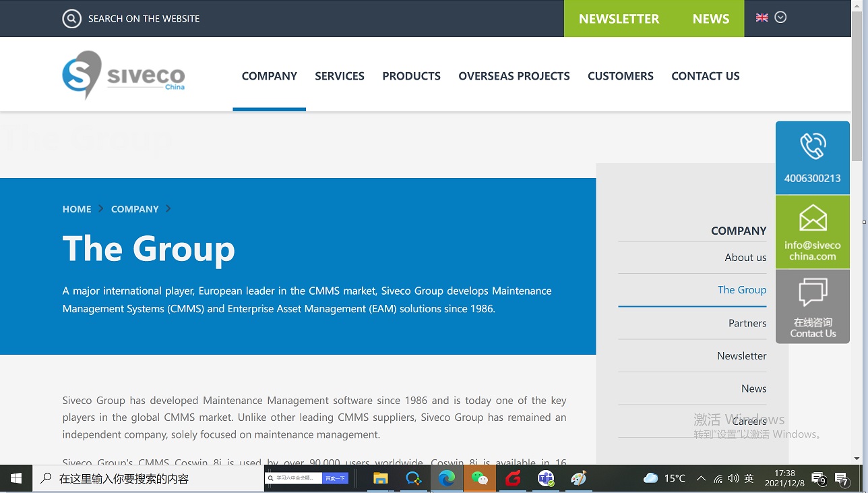Open the COMPANY navigation menu
868x493 pixels.
pyautogui.click(x=270, y=76)
